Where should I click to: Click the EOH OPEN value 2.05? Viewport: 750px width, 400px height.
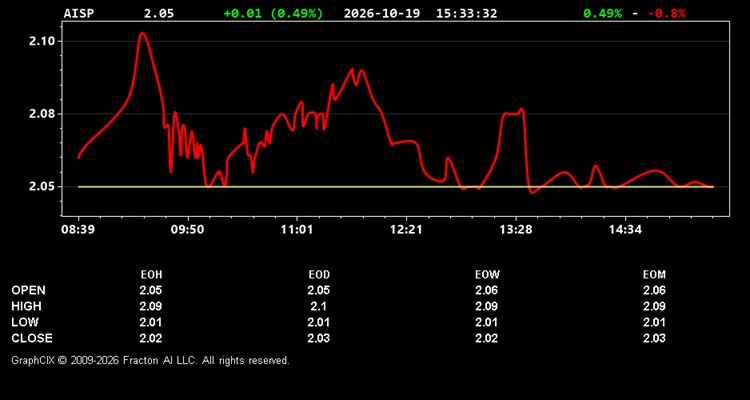[151, 290]
